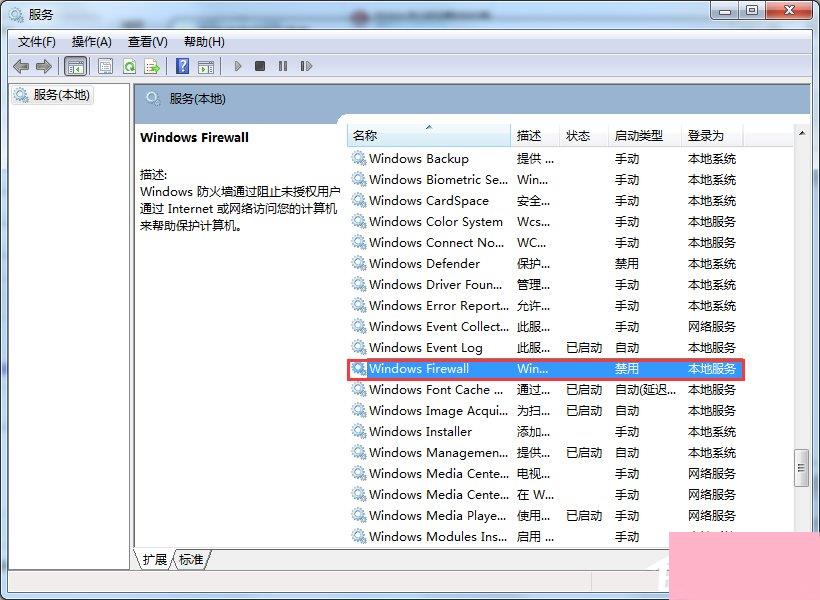Select the Windows Modules Ins... service row
Screen dimensions: 820x600
544,536
